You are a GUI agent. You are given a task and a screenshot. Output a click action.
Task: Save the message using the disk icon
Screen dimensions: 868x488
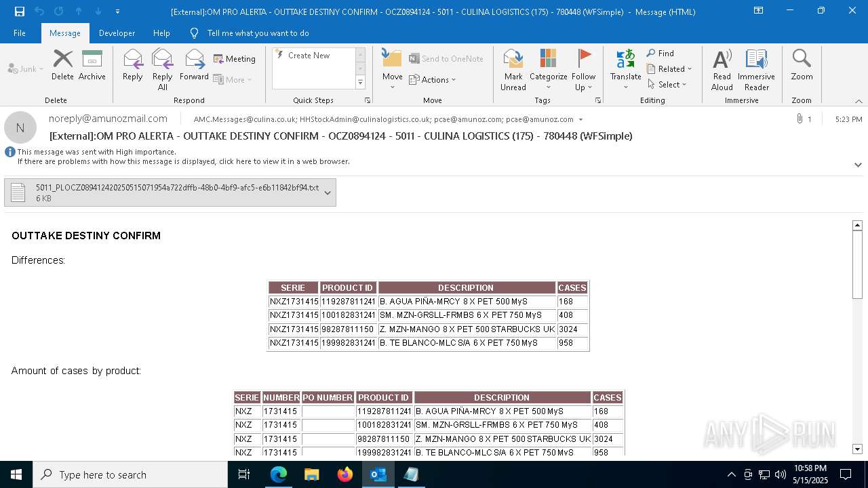pyautogui.click(x=20, y=12)
